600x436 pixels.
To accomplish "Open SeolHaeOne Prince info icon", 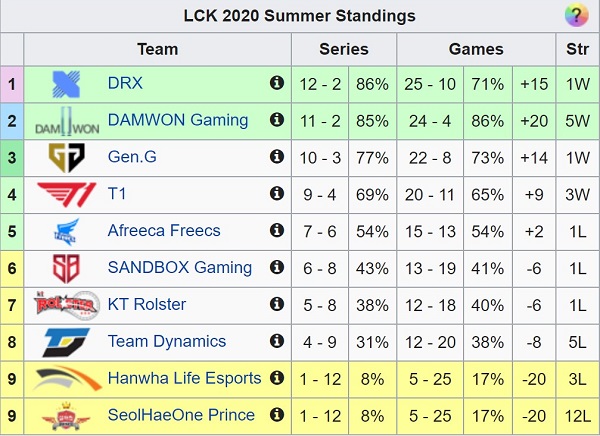I will pos(277,415).
